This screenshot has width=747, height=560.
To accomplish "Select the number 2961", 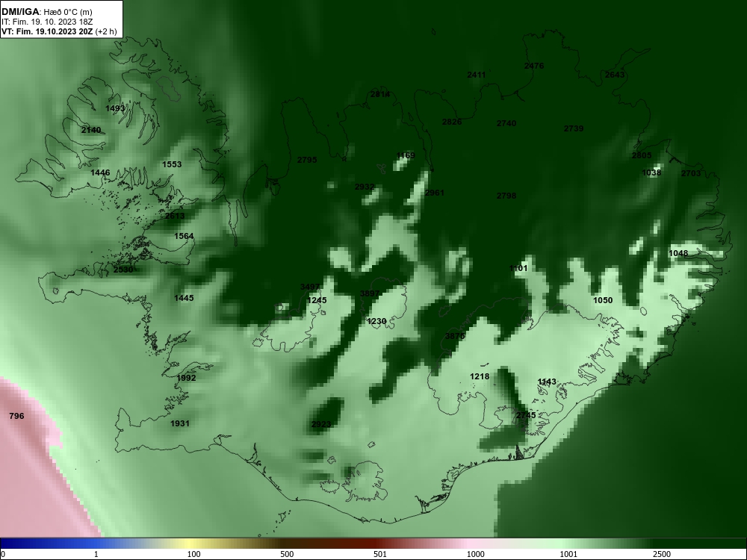I will 435,193.
